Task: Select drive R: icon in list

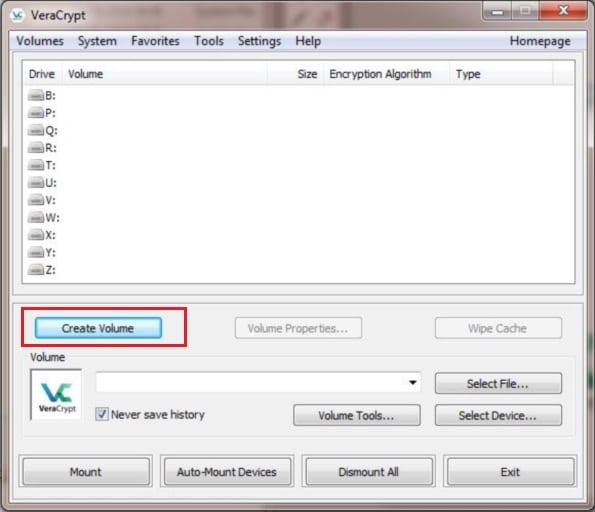Action: coord(36,148)
